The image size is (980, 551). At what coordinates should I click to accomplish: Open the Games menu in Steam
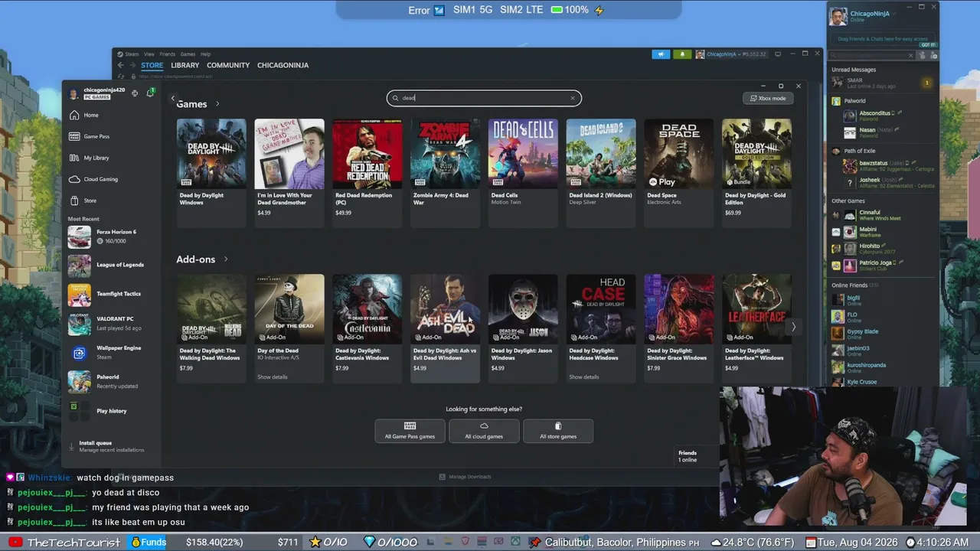[x=188, y=54]
